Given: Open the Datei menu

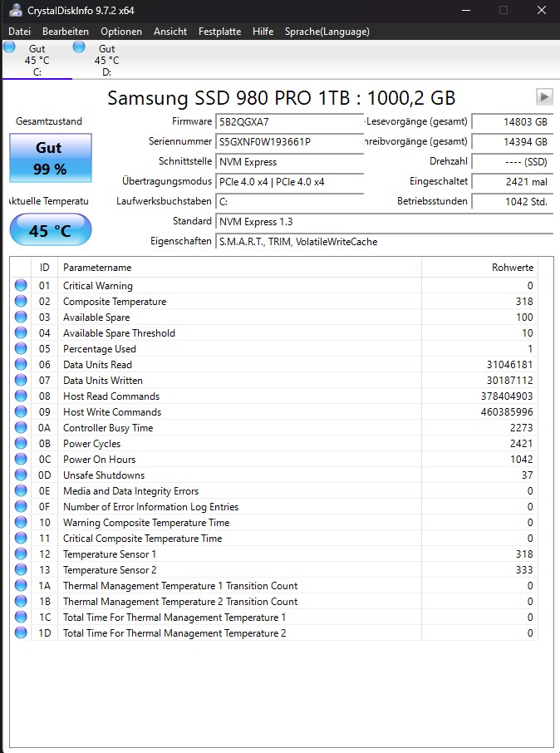Looking at the screenshot, I should 19,32.
